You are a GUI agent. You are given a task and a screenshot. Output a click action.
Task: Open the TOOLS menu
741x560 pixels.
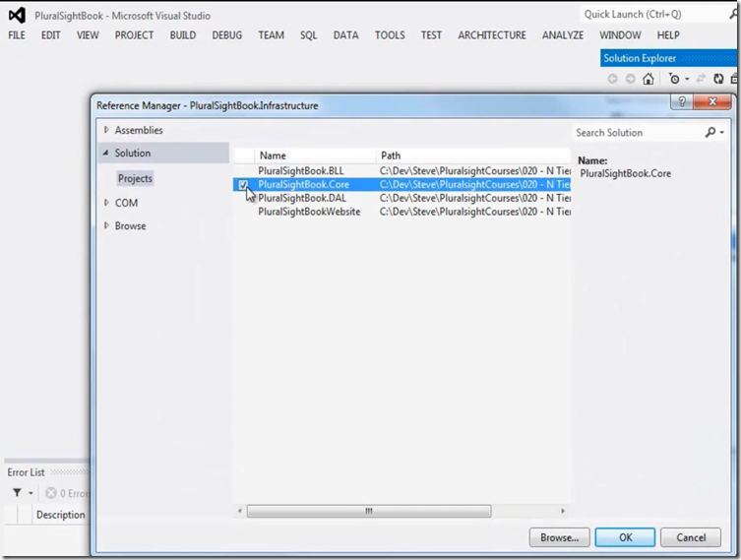(390, 35)
